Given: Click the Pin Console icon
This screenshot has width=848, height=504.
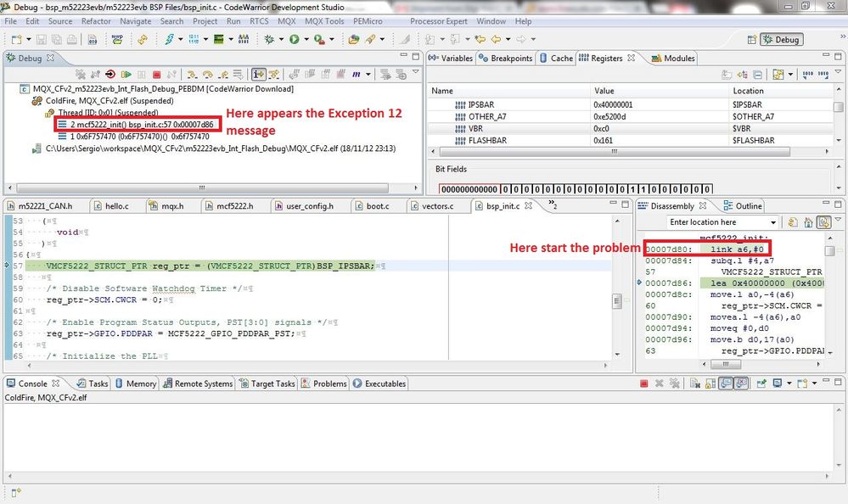Looking at the screenshot, I should tap(761, 384).
